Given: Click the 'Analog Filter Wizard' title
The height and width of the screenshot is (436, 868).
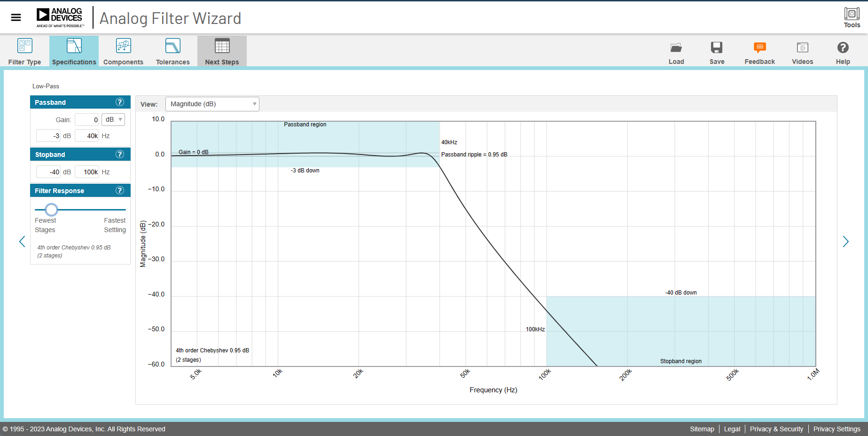Looking at the screenshot, I should (170, 18).
